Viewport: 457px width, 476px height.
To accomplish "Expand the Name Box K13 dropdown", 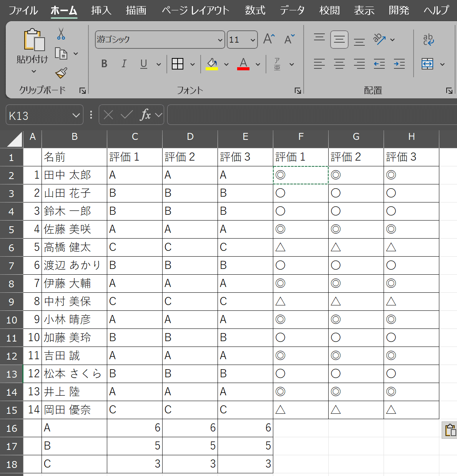I will 76,115.
